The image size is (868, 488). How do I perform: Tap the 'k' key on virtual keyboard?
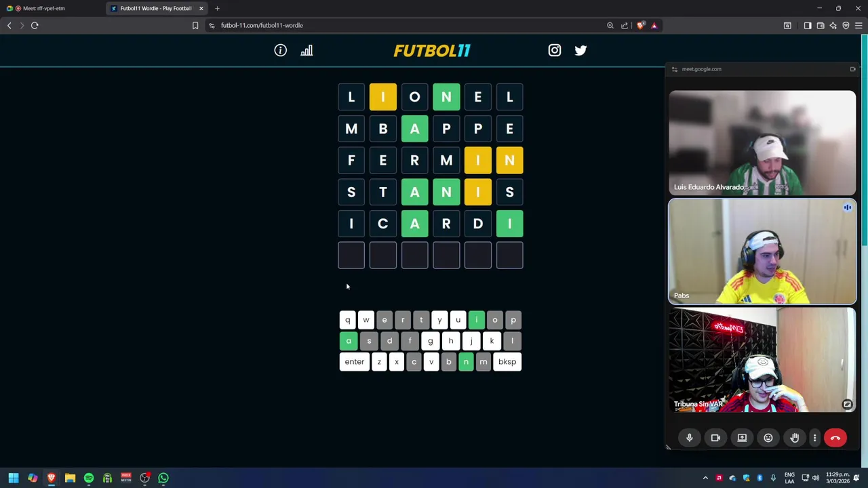pos(492,341)
